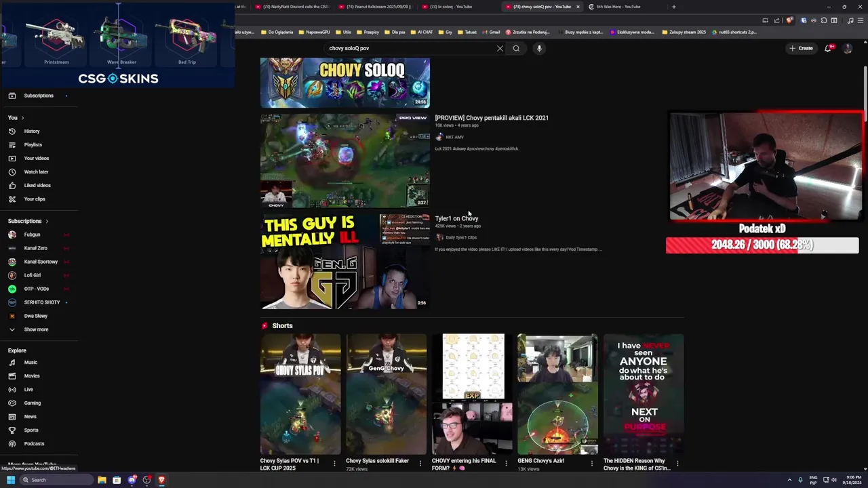Open Chovy pentakill akali video title

pos(492,118)
